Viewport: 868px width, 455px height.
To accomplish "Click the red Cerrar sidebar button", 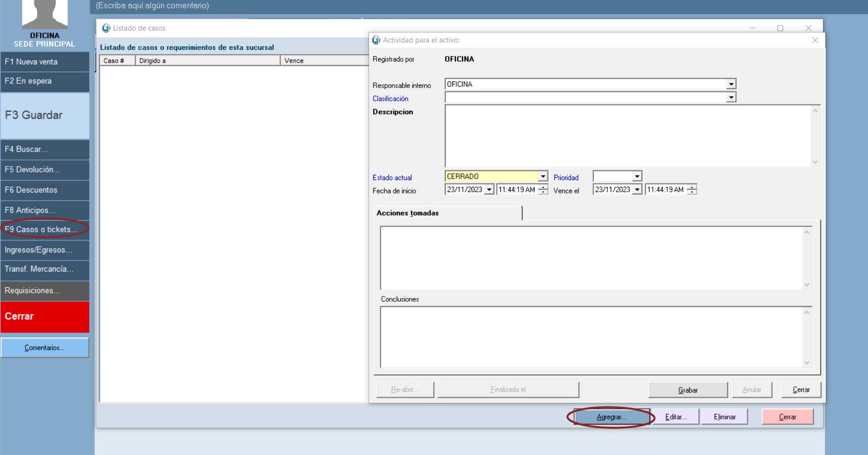I will (44, 317).
